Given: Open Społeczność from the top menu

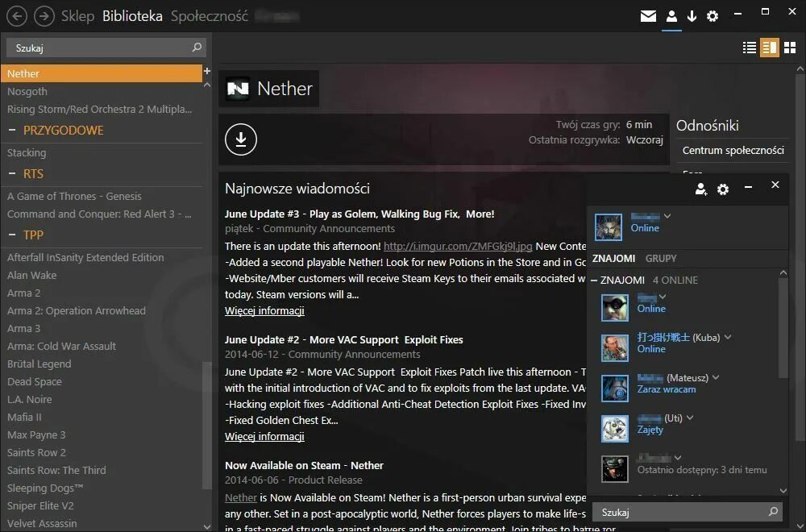Looking at the screenshot, I should coord(205,15).
